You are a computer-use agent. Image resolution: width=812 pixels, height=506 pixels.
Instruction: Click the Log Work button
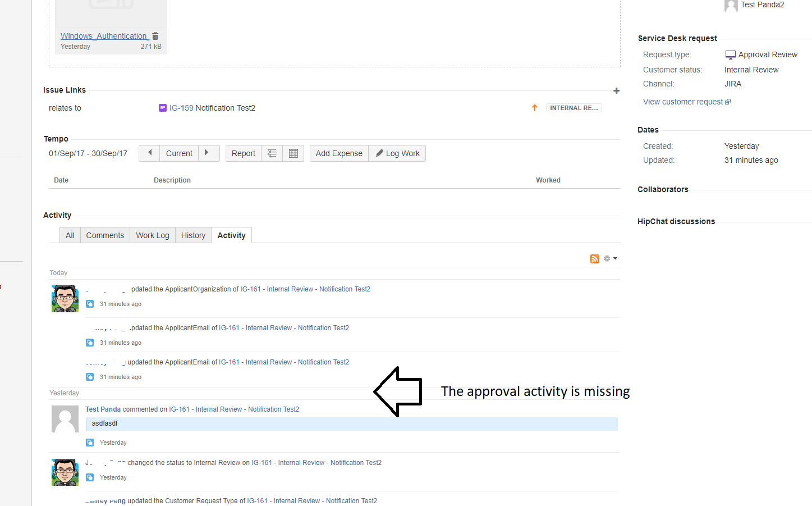pyautogui.click(x=397, y=153)
